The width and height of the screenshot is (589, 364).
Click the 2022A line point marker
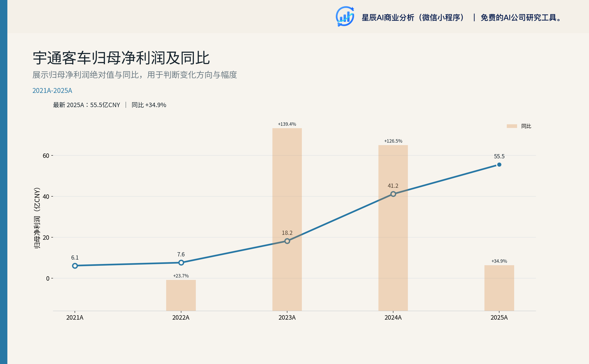pos(181,263)
